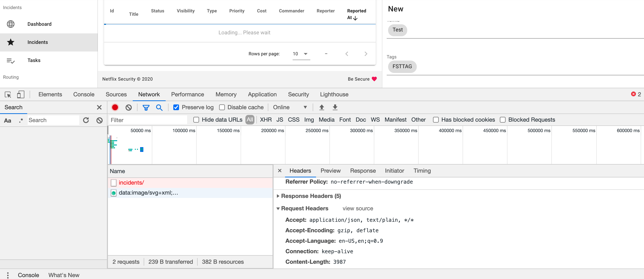Select the incidents/ request in Name list
Screen dimensions: 644x279
click(x=131, y=183)
